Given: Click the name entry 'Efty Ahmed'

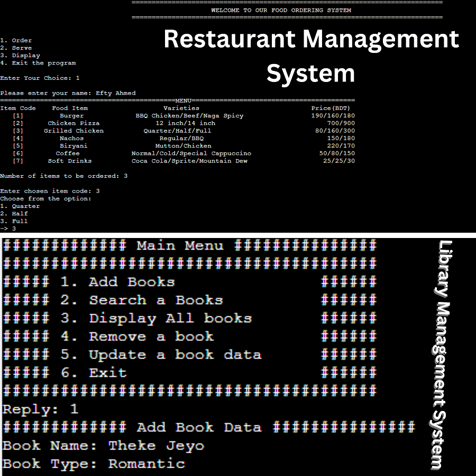Looking at the screenshot, I should pyautogui.click(x=115, y=93).
